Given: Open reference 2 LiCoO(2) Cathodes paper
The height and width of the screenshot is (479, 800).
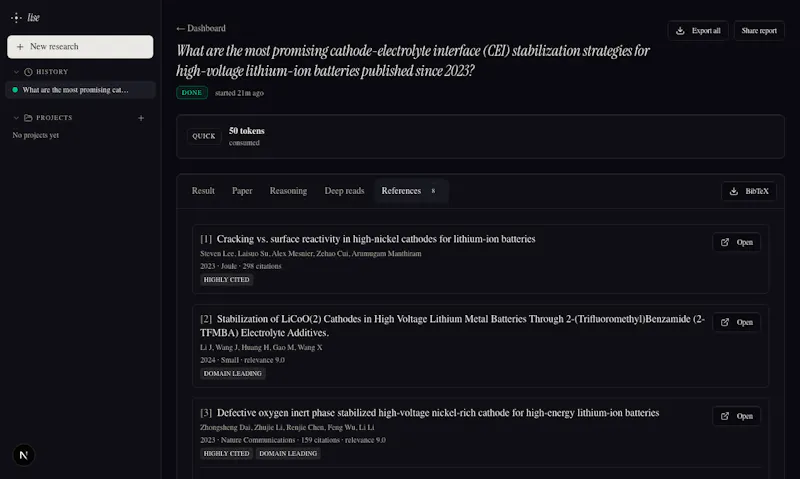Looking at the screenshot, I should (736, 322).
